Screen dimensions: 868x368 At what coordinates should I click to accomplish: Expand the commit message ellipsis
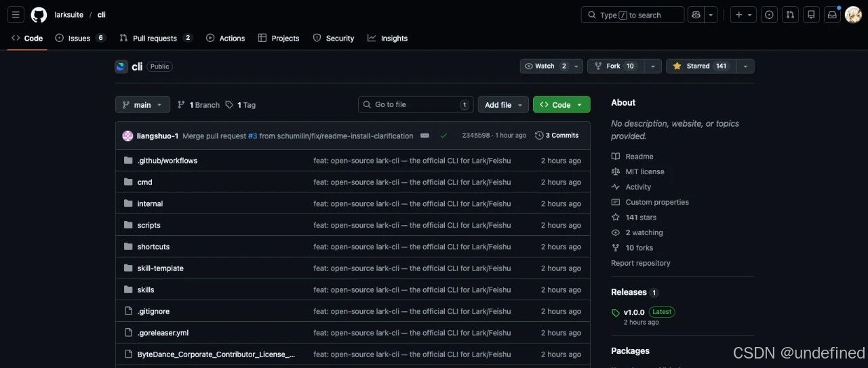point(425,136)
